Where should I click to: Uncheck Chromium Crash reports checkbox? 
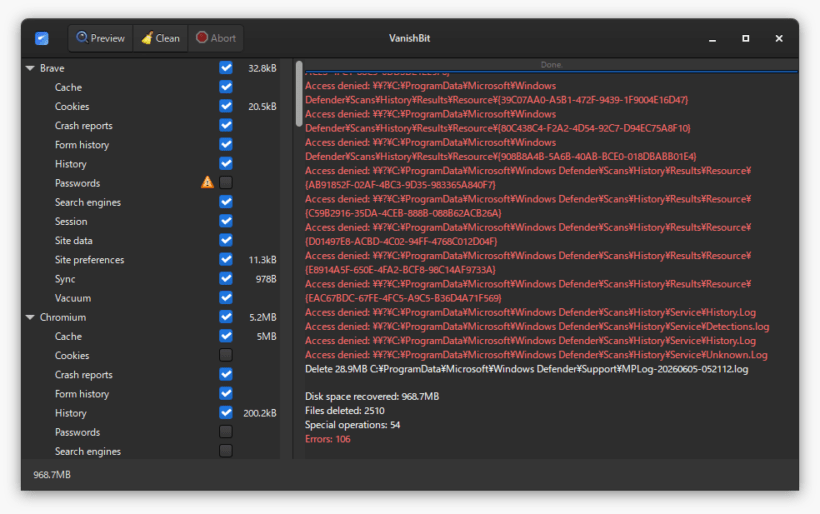(x=226, y=374)
